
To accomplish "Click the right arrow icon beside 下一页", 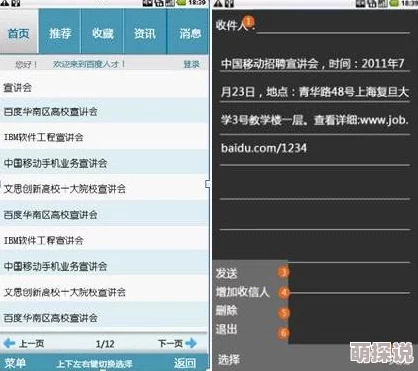I will tap(191, 343).
